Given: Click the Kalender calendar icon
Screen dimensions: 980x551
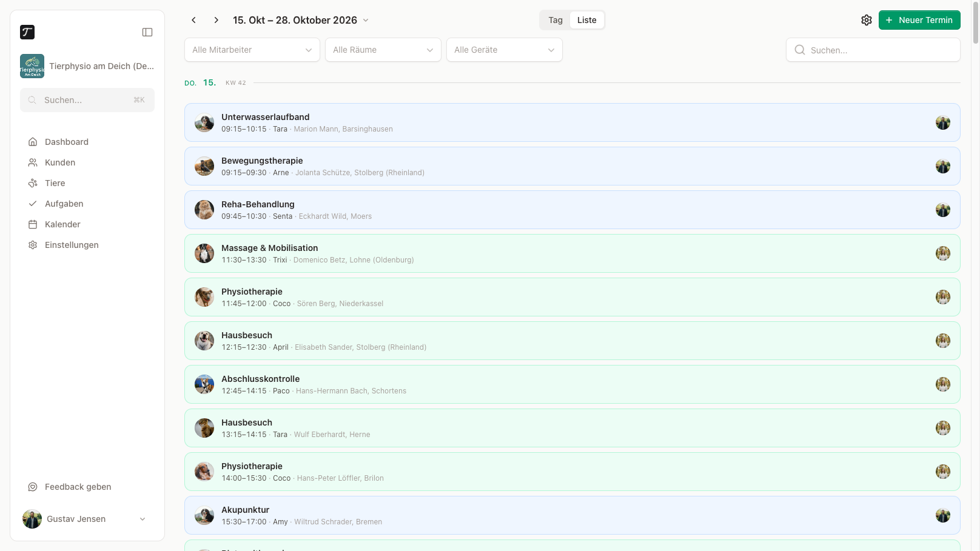Looking at the screenshot, I should 33,224.
